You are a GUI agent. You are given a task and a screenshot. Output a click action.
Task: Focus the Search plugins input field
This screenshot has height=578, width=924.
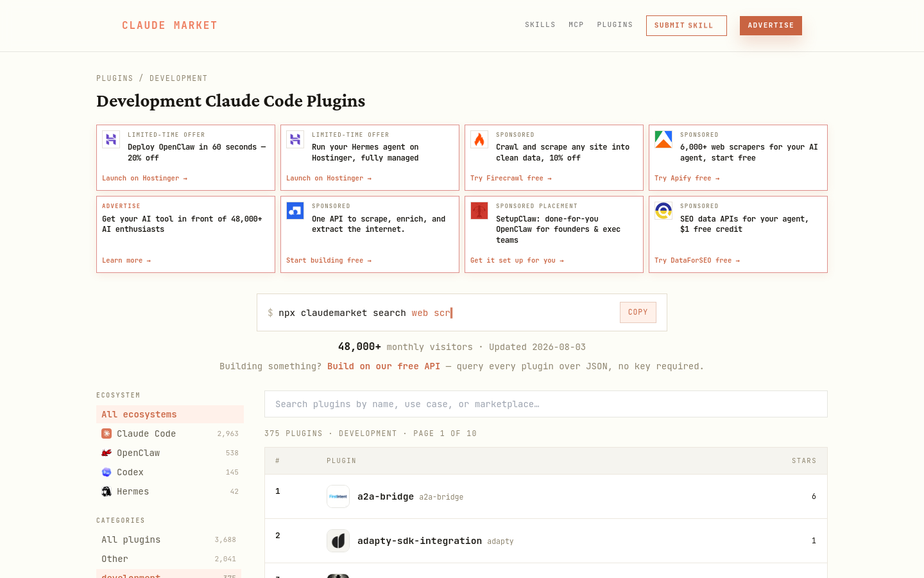546,404
